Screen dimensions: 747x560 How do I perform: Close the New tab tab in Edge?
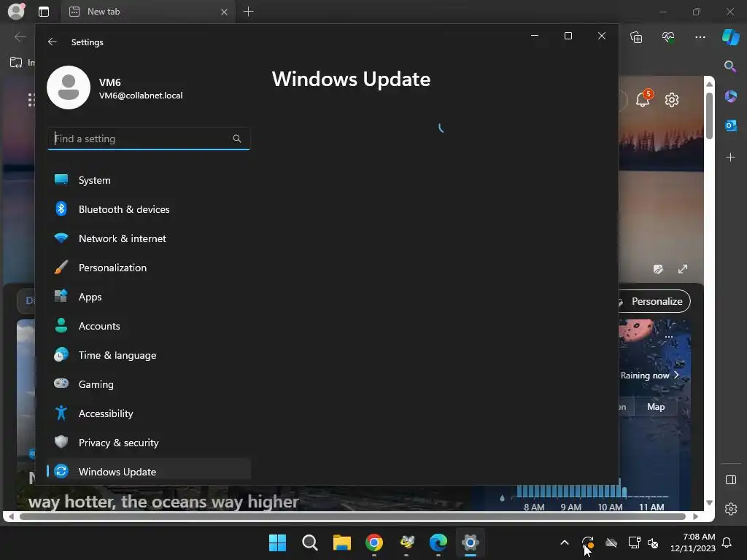(x=225, y=12)
